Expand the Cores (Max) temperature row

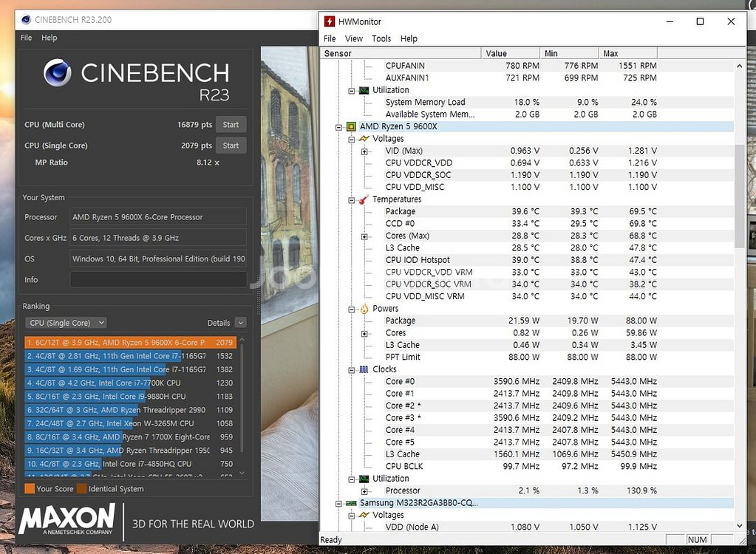point(364,236)
